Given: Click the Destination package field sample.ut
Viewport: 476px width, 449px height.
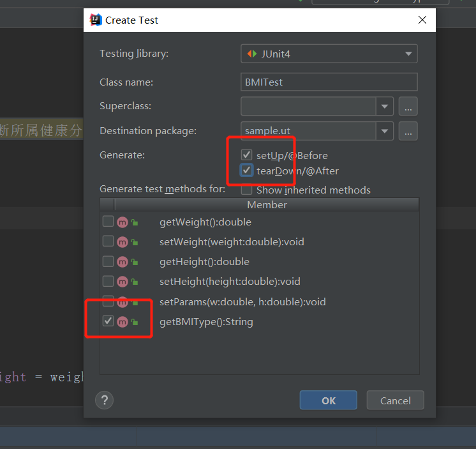Looking at the screenshot, I should (308, 131).
